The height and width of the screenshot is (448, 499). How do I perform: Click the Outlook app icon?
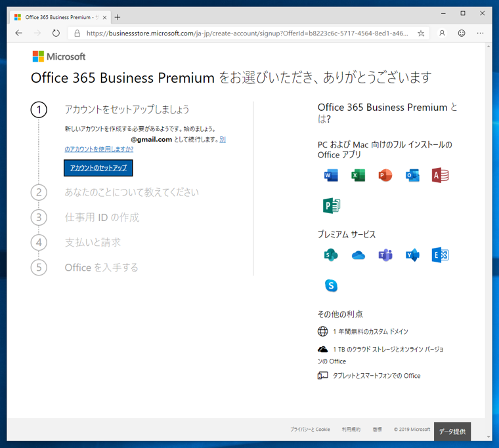(x=412, y=175)
